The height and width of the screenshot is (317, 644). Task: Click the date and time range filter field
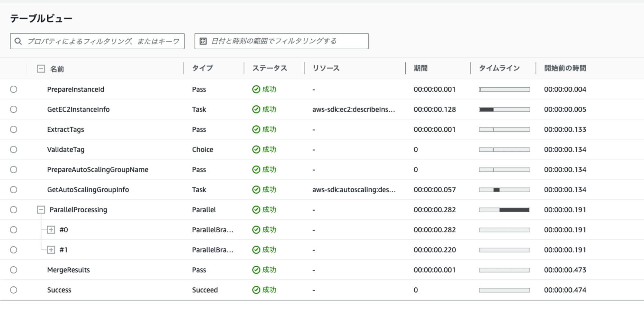point(281,41)
